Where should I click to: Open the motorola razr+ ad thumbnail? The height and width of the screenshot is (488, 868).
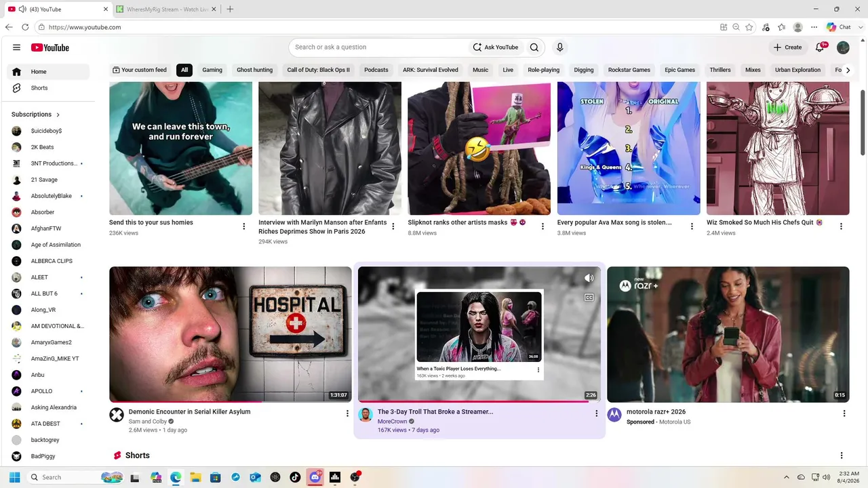click(728, 334)
